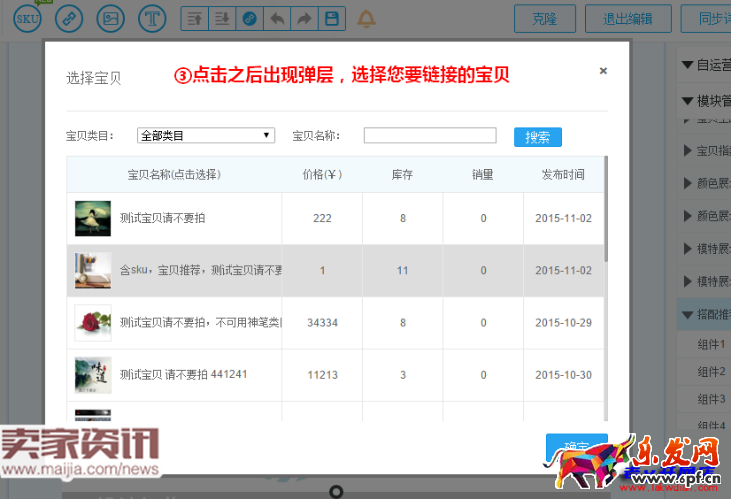Click the 库存 column header

tap(402, 174)
